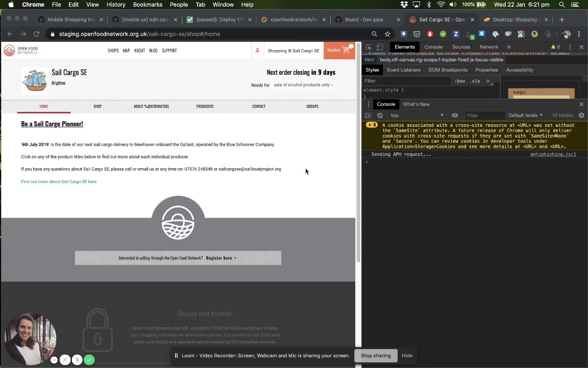Open the Accessibility pane tab
The image size is (588, 368).
[x=520, y=70]
